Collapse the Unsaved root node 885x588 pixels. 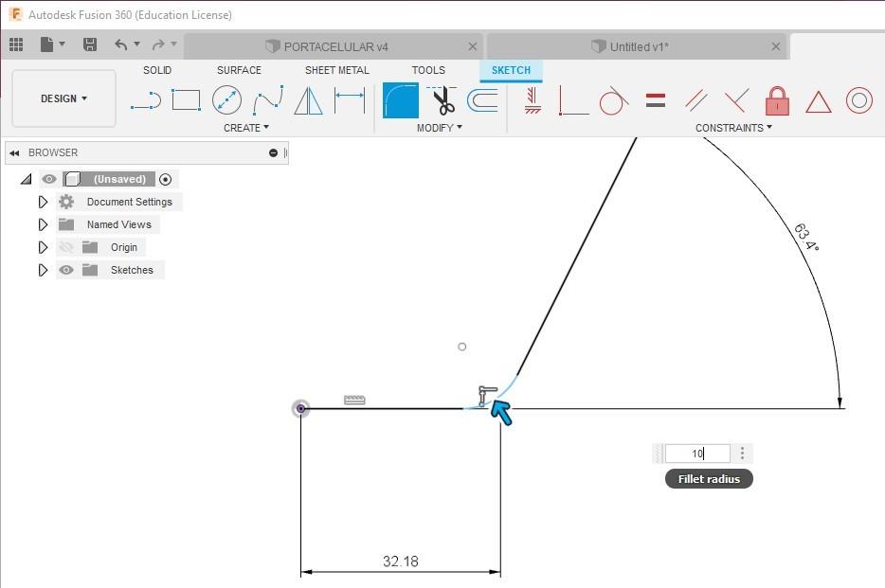26,179
